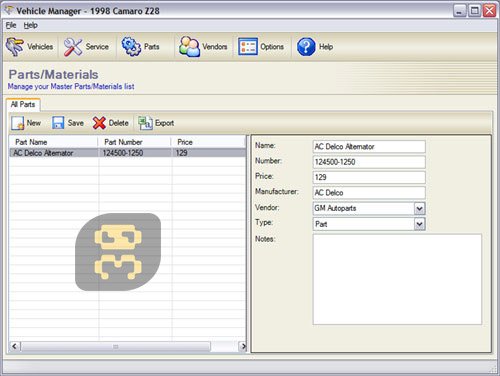Click the Service toolbar label

(x=97, y=47)
